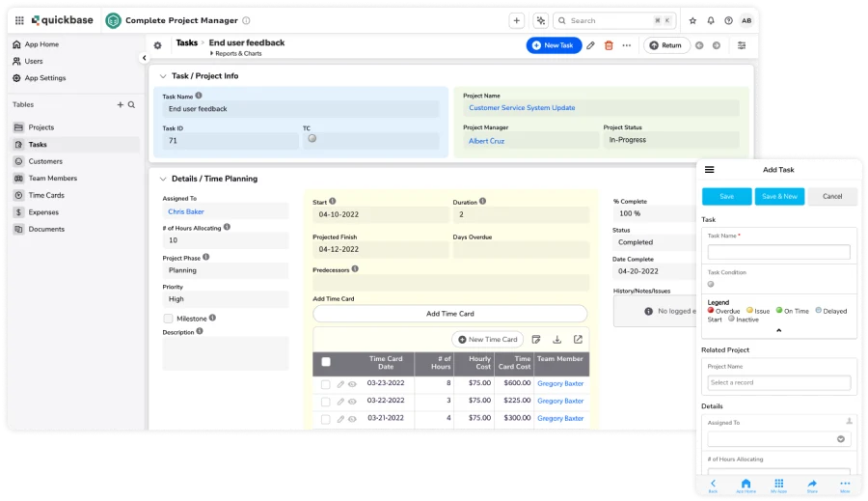Click the info icon beside app name
This screenshot has height=501, width=868.
(x=246, y=20)
